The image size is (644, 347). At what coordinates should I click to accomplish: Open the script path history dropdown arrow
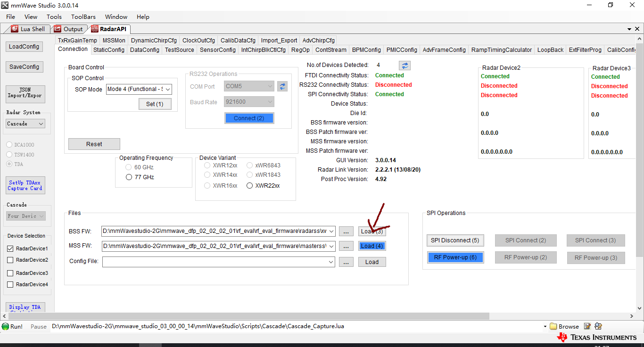[x=545, y=326]
